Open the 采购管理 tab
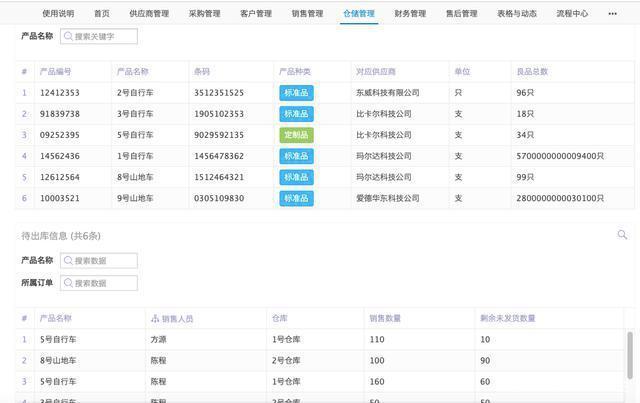640x403 pixels. pyautogui.click(x=204, y=14)
